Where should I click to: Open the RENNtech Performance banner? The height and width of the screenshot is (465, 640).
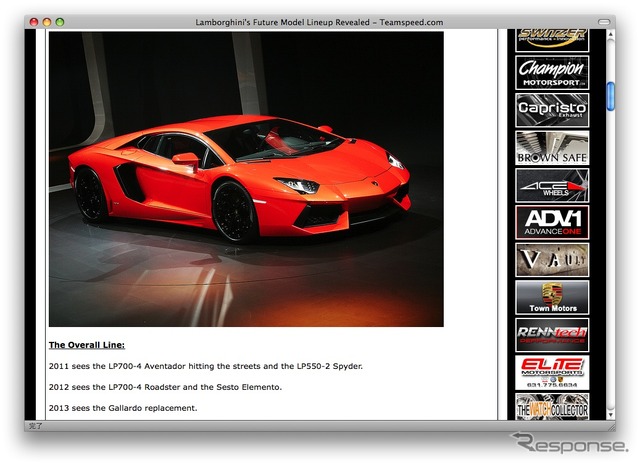pyautogui.click(x=552, y=335)
